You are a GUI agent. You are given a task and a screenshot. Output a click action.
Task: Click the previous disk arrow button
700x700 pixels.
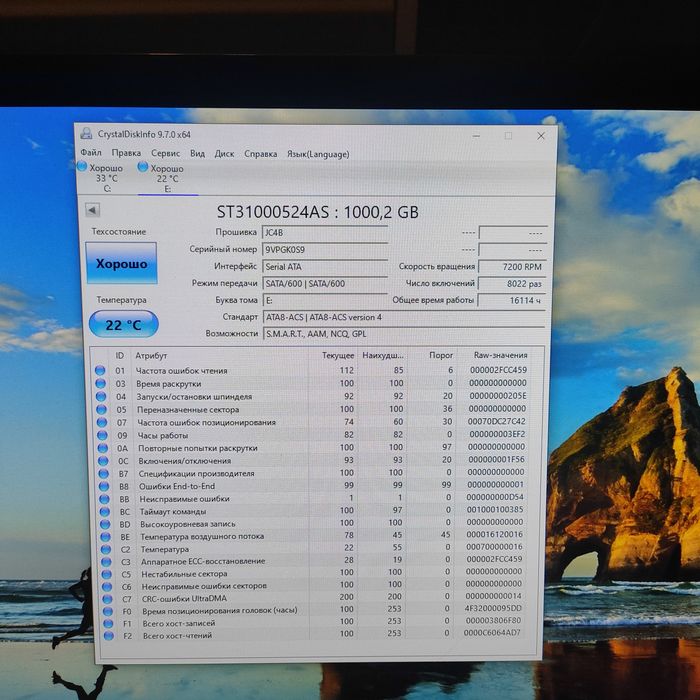coord(92,210)
